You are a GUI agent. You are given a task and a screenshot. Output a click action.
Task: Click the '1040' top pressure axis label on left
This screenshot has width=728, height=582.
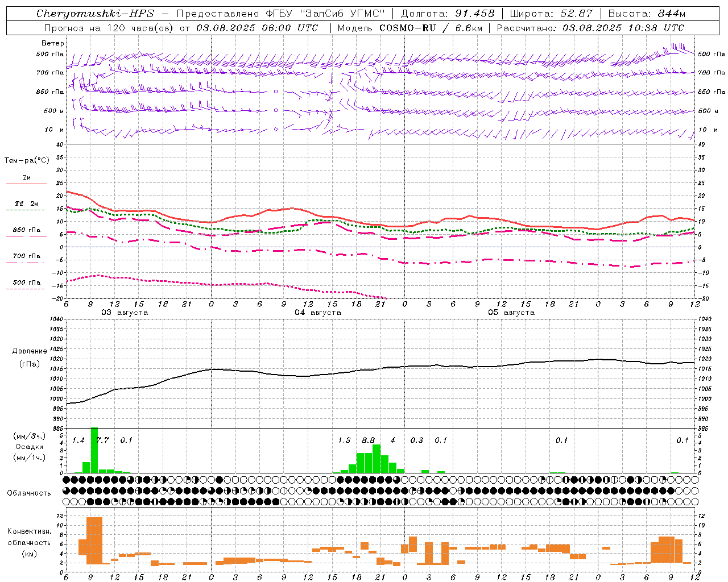57,319
